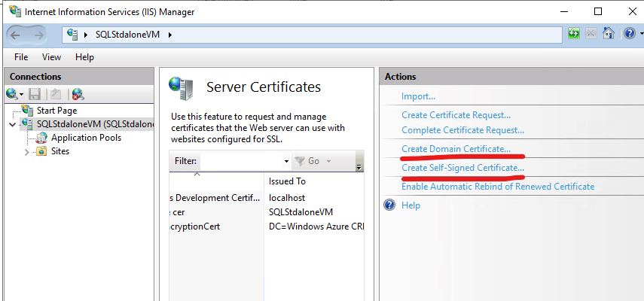Click in the Filter input field
The image size is (644, 301).
(241, 161)
